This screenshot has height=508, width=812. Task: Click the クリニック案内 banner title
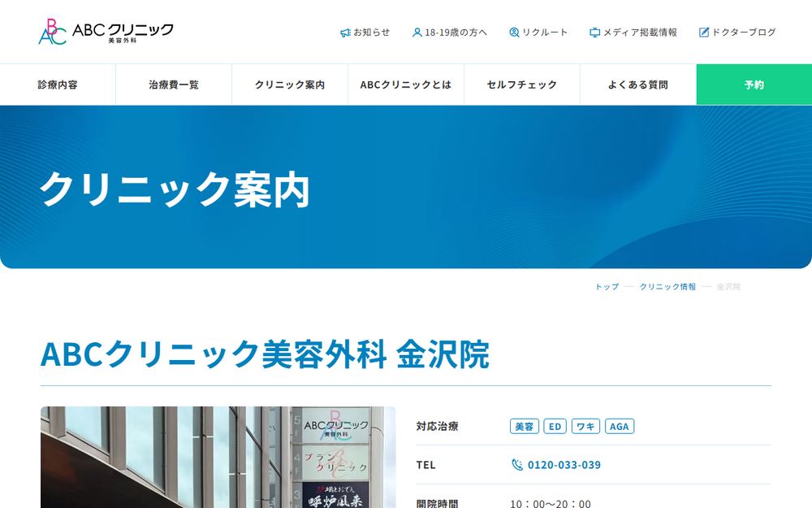click(x=175, y=189)
